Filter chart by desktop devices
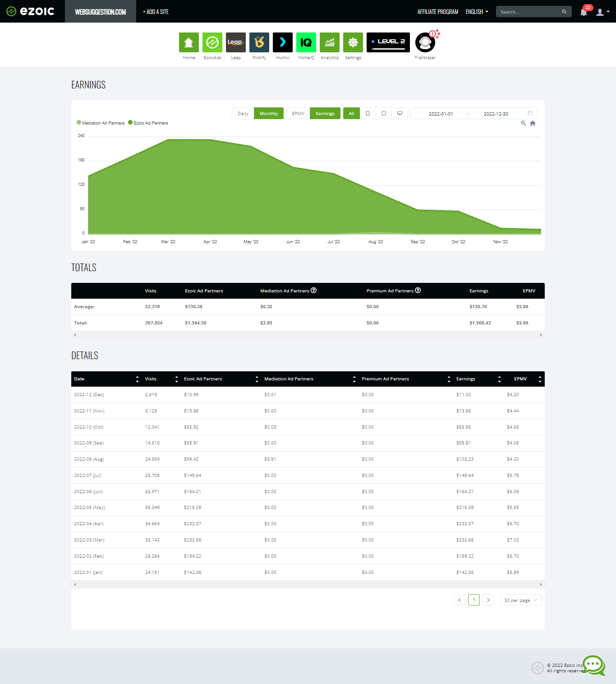 point(400,113)
